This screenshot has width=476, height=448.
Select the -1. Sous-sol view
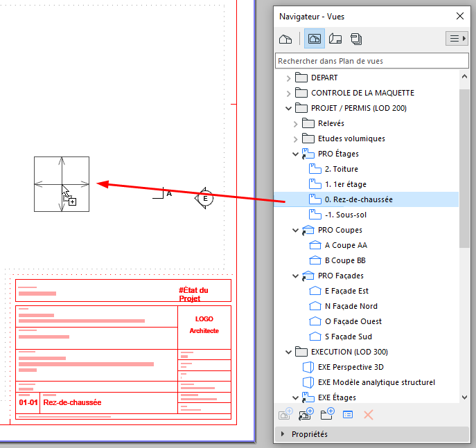(x=346, y=215)
